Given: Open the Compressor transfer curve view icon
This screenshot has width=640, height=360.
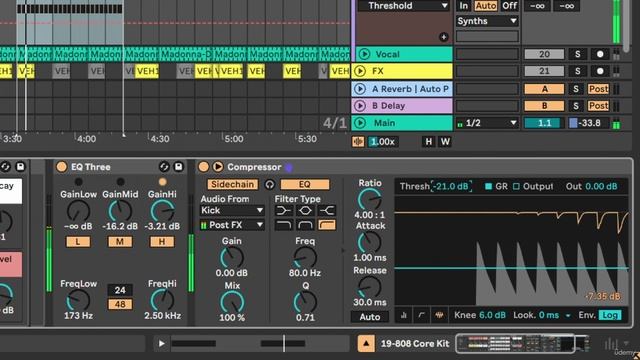Looking at the screenshot, I should pyautogui.click(x=421, y=315).
